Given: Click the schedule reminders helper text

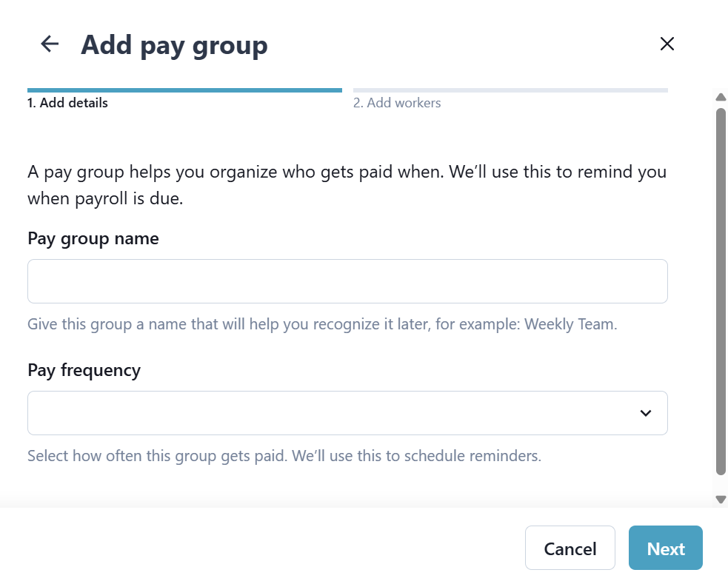Looking at the screenshot, I should [284, 456].
